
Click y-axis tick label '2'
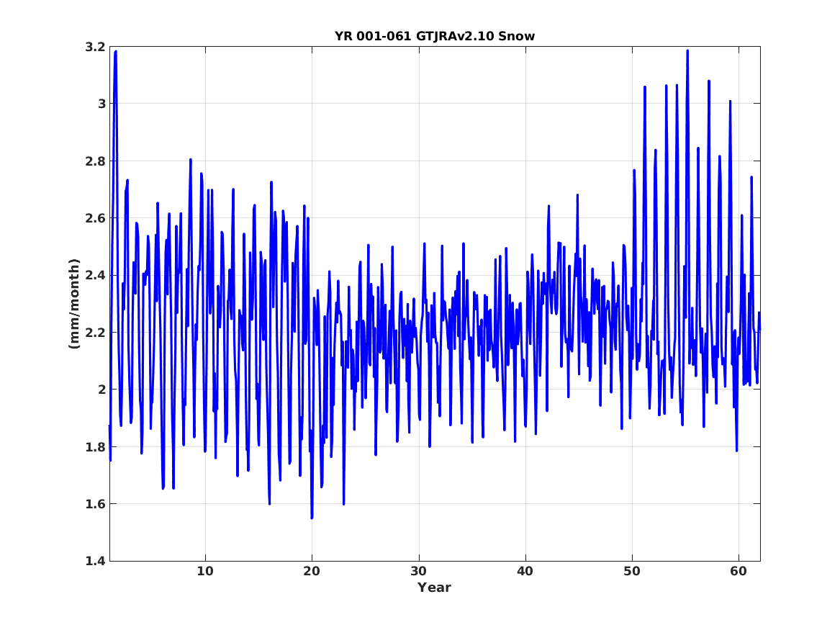click(x=101, y=390)
